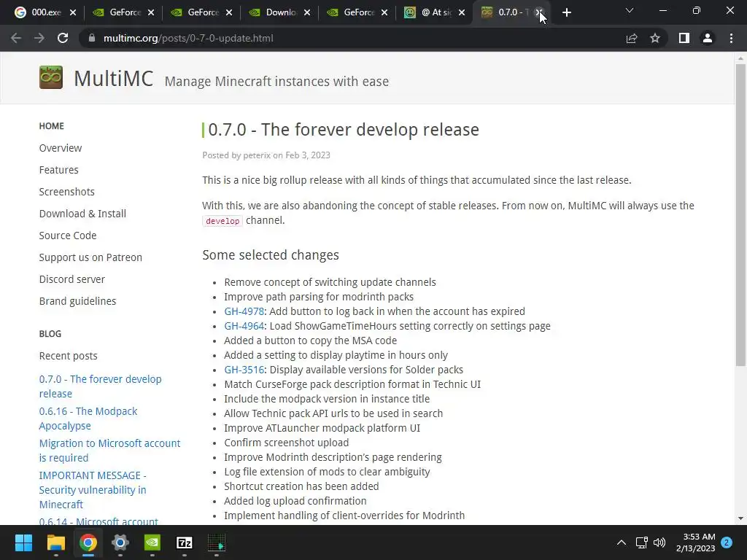Close the Downlo tab

pos(307,12)
